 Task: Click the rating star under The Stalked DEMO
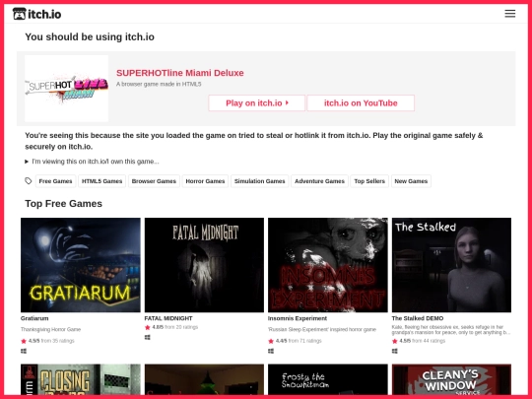[395, 341]
